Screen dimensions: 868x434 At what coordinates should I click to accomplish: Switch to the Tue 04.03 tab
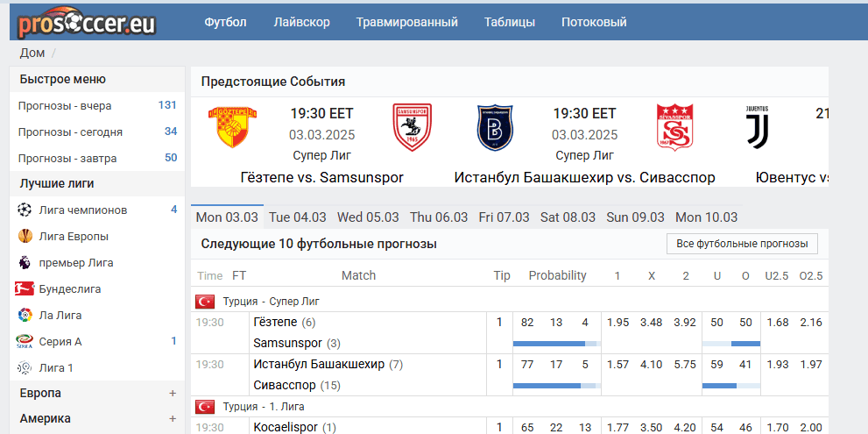(x=298, y=217)
